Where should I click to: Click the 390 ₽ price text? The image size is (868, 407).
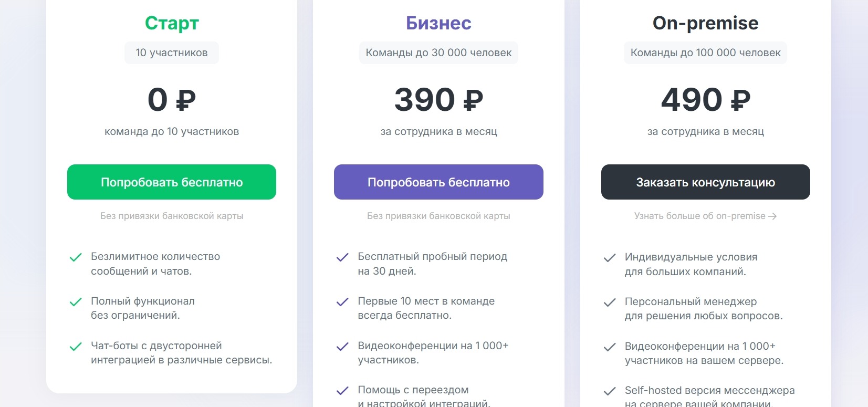coord(438,100)
